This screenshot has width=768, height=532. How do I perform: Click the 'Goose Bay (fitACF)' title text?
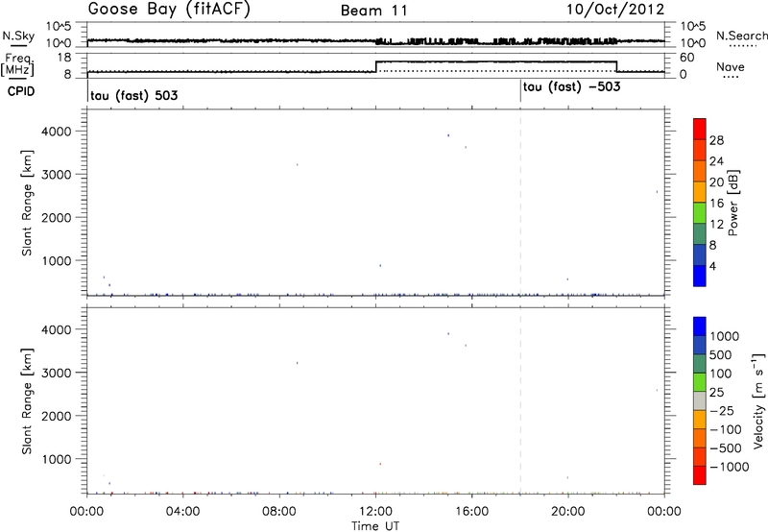coord(169,10)
